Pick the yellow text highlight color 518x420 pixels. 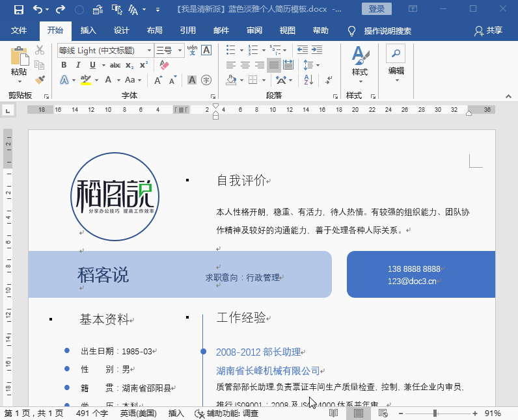coord(86,80)
